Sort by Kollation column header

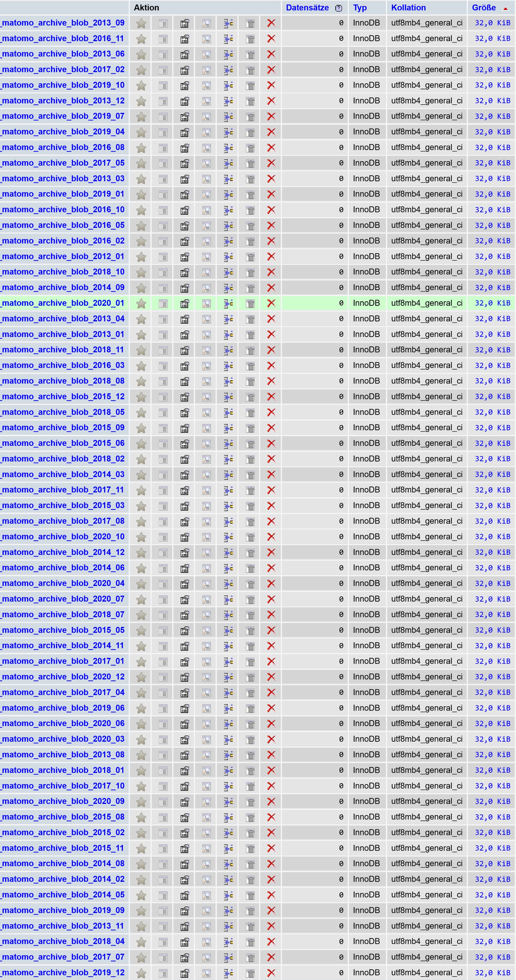coord(408,8)
